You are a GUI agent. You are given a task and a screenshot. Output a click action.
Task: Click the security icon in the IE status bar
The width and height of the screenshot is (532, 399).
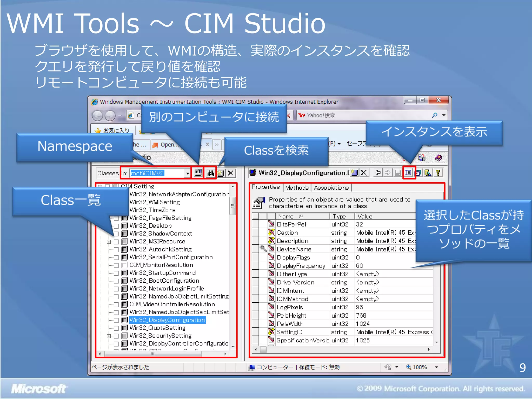pyautogui.click(x=388, y=367)
